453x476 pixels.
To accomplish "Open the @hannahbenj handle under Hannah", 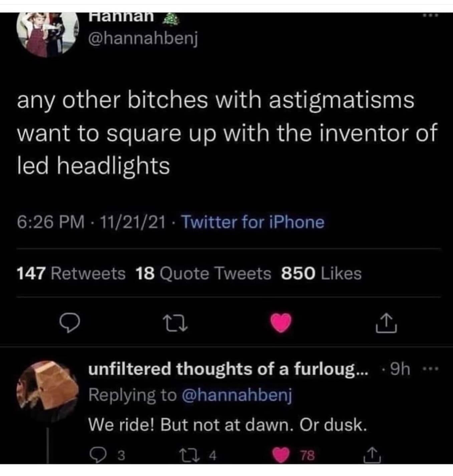I will (x=143, y=40).
